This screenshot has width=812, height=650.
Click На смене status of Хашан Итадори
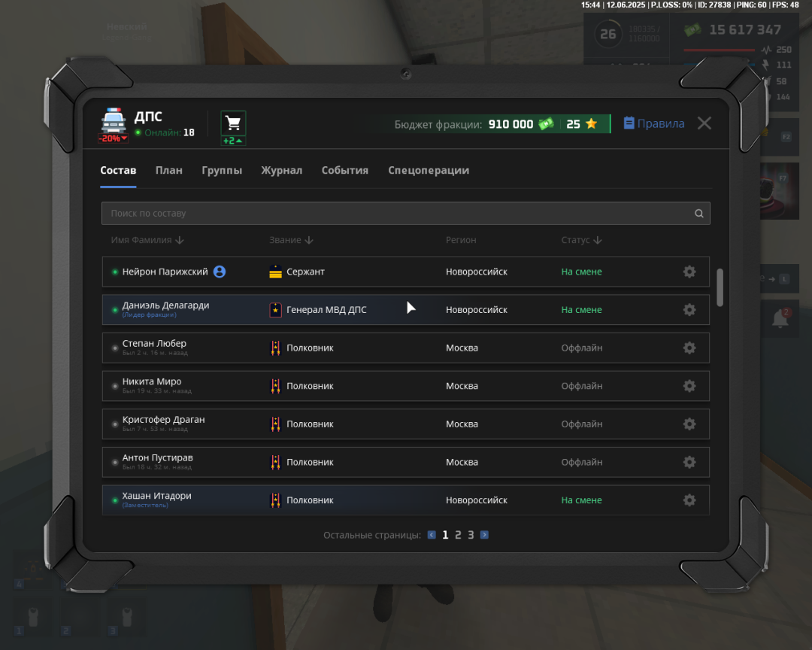click(x=581, y=500)
